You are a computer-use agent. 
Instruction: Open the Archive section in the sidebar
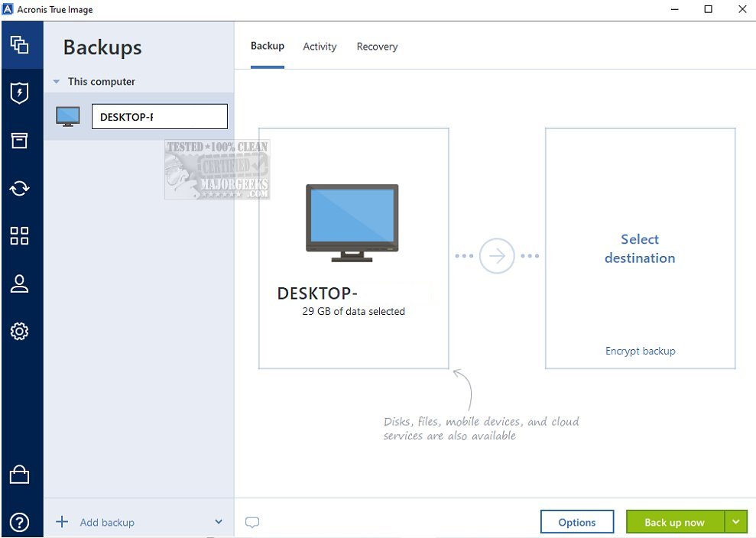click(19, 141)
